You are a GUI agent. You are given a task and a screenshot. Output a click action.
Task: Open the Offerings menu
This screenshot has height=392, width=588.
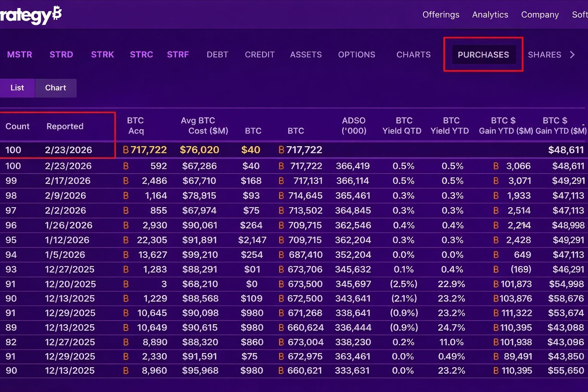441,15
